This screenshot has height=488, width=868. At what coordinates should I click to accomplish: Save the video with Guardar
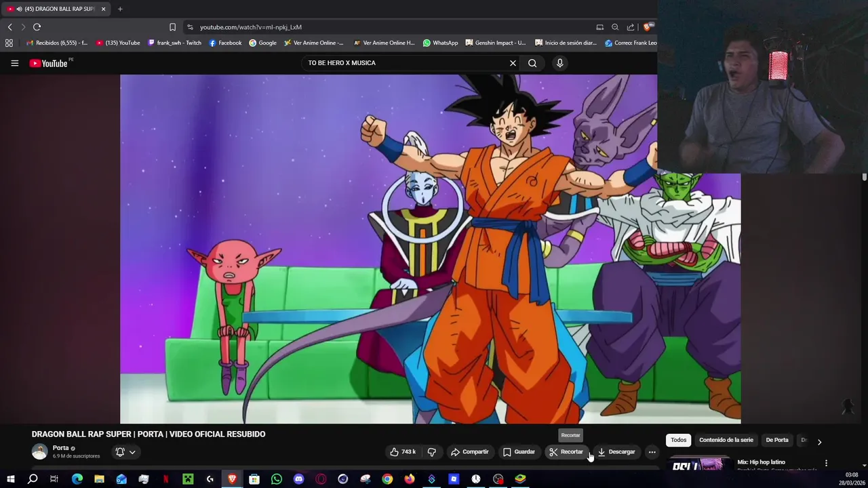[x=519, y=452]
